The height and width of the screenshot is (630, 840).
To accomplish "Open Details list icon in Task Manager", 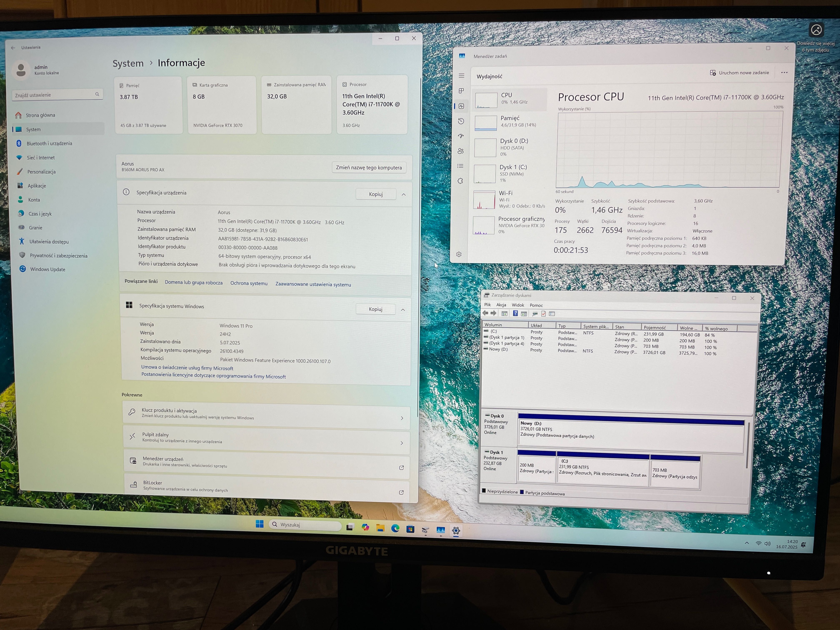I will [x=461, y=166].
